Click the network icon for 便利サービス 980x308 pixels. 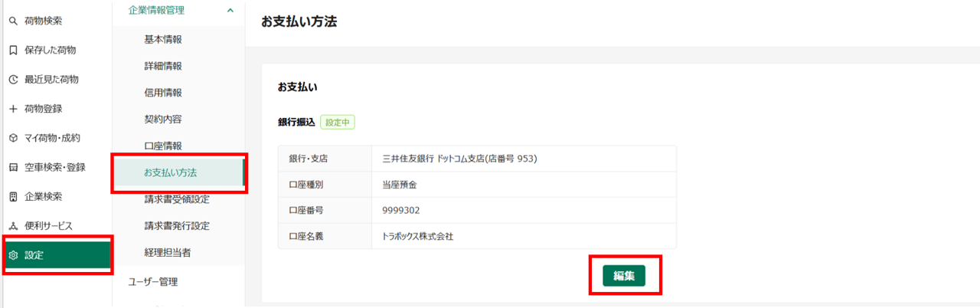coord(12,226)
